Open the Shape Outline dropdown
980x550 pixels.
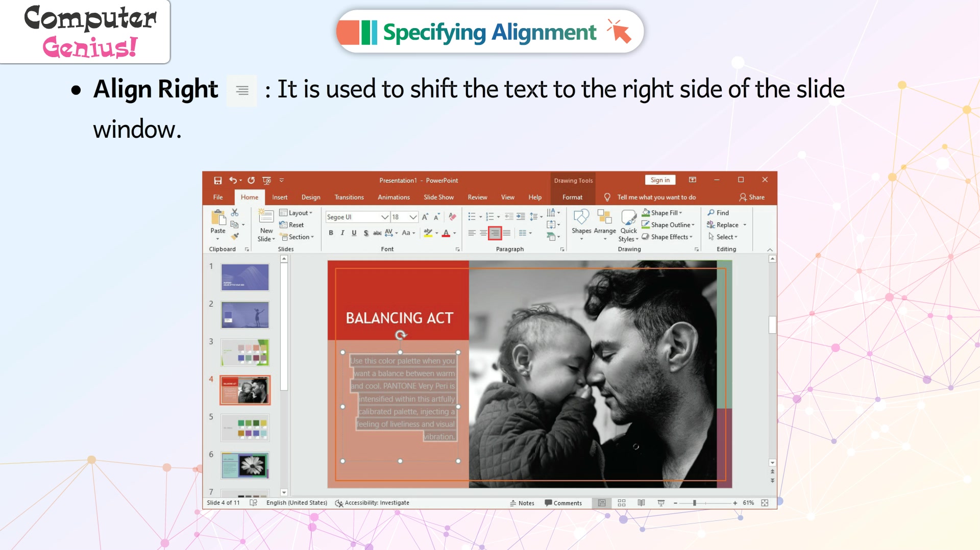(x=668, y=224)
